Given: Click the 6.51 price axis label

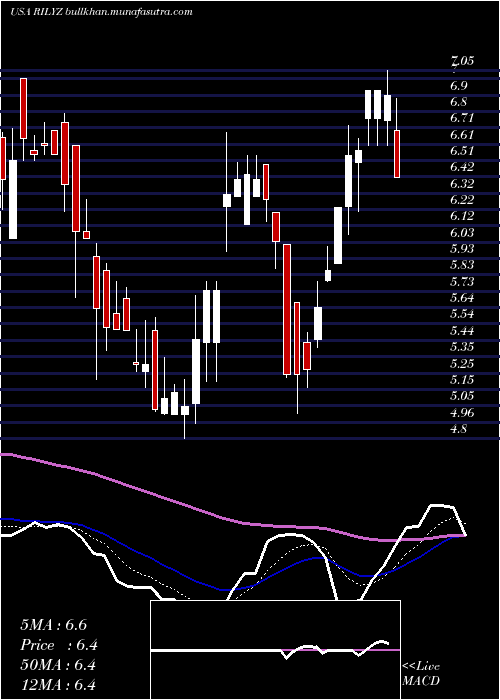Looking at the screenshot, I should pyautogui.click(x=461, y=150).
